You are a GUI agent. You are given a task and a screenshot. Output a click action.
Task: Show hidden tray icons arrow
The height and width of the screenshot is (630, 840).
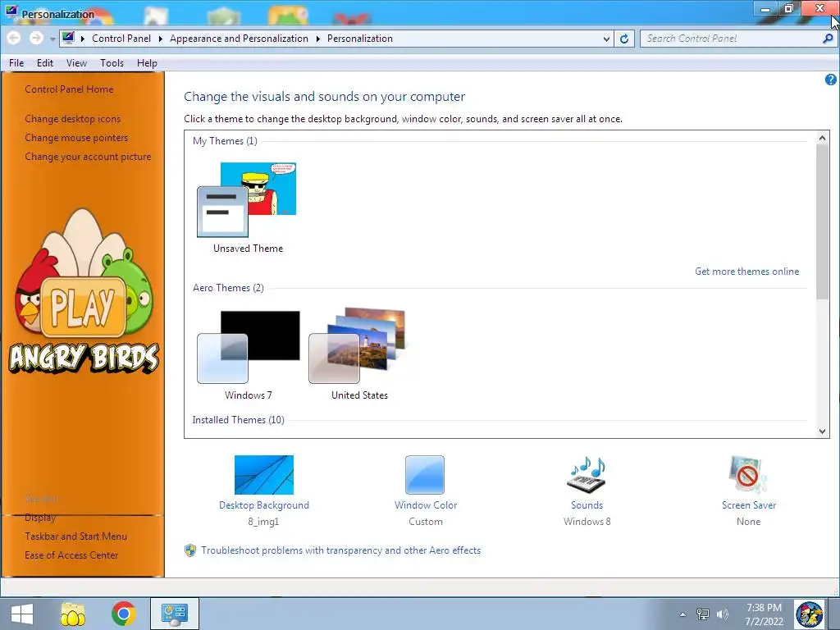682,614
